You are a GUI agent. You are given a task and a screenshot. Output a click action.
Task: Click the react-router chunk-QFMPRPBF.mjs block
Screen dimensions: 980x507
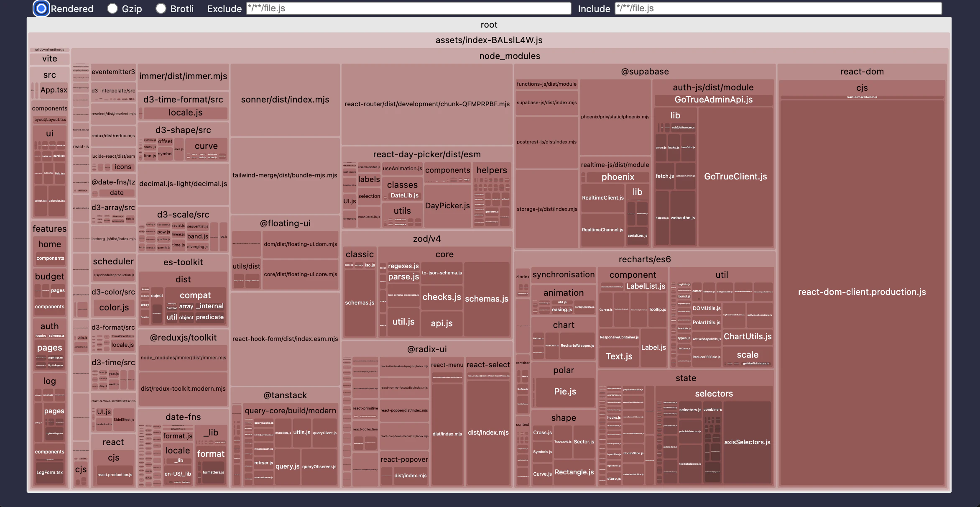tap(427, 104)
